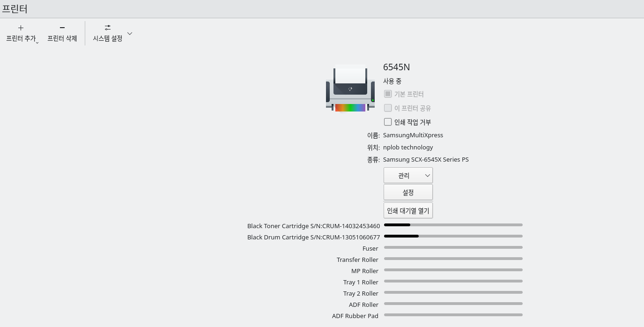Expand the 시스템 설정 dropdown arrow
The image size is (644, 327).
pyautogui.click(x=130, y=33)
